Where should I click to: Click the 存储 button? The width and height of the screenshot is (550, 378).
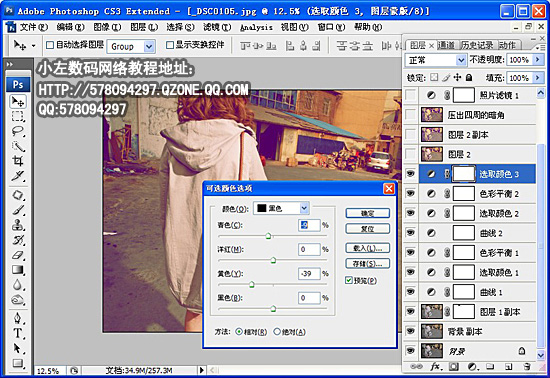[367, 263]
